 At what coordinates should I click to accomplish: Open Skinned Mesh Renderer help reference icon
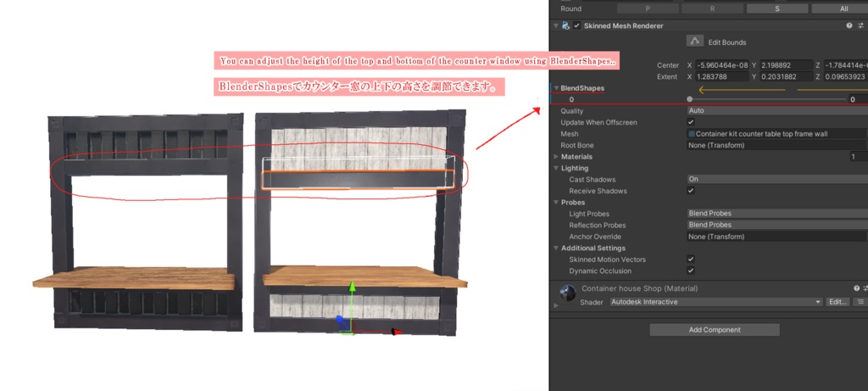pyautogui.click(x=849, y=26)
